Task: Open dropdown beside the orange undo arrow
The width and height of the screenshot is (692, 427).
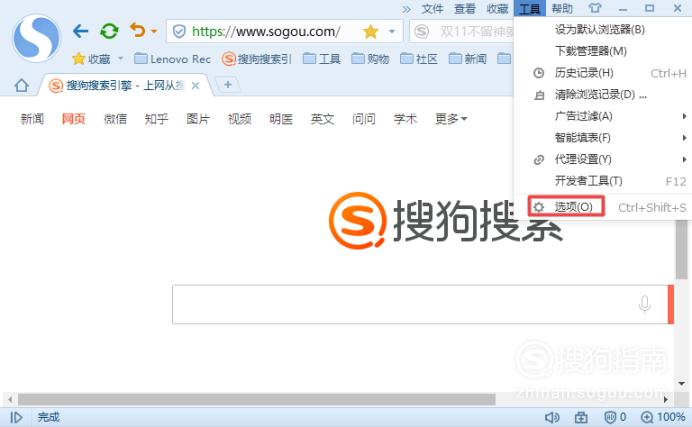Action: point(154,31)
